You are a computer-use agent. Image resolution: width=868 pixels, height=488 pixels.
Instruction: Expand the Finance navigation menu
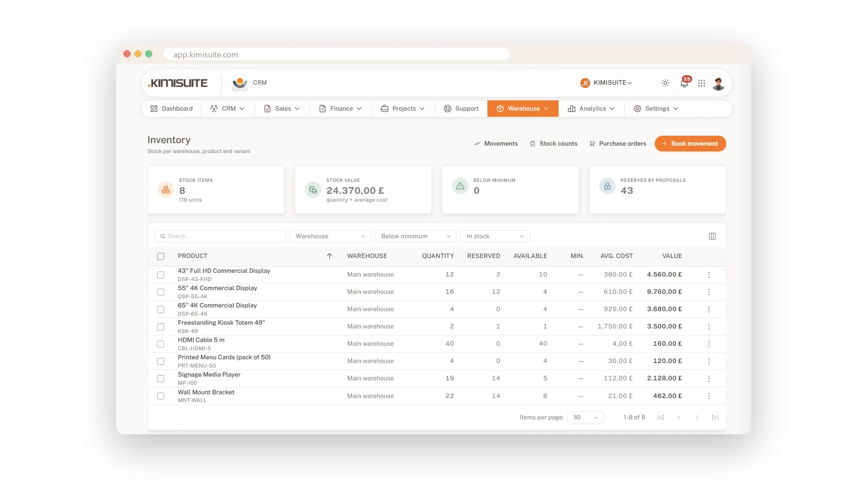point(340,109)
